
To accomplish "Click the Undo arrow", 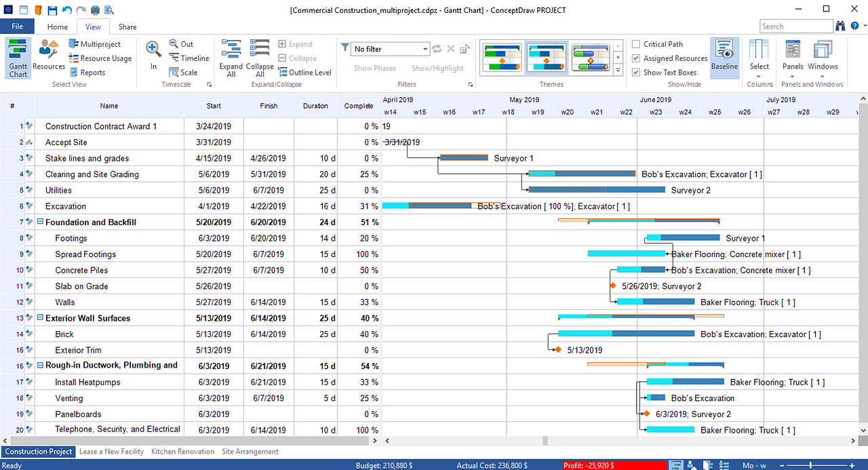I will point(67,9).
